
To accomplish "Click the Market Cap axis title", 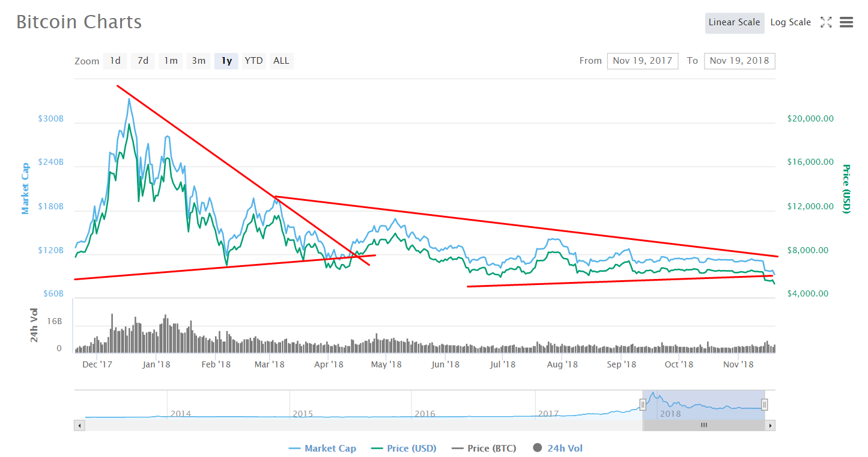I will click(x=25, y=189).
